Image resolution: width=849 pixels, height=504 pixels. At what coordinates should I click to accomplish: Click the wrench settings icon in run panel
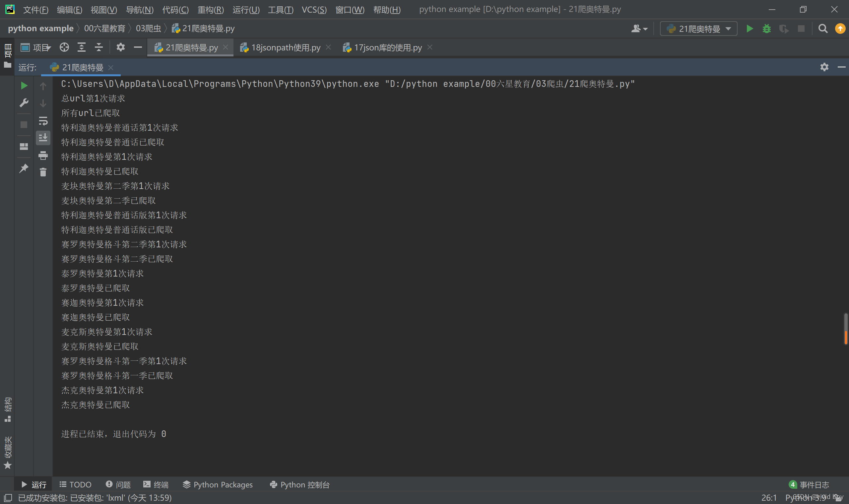(24, 103)
